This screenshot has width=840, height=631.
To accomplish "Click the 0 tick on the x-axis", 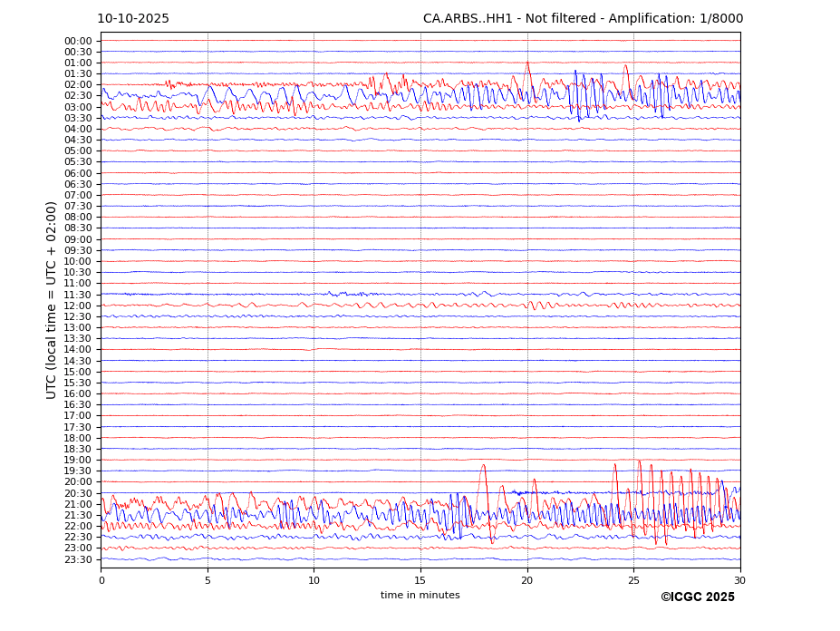I will tap(101, 580).
